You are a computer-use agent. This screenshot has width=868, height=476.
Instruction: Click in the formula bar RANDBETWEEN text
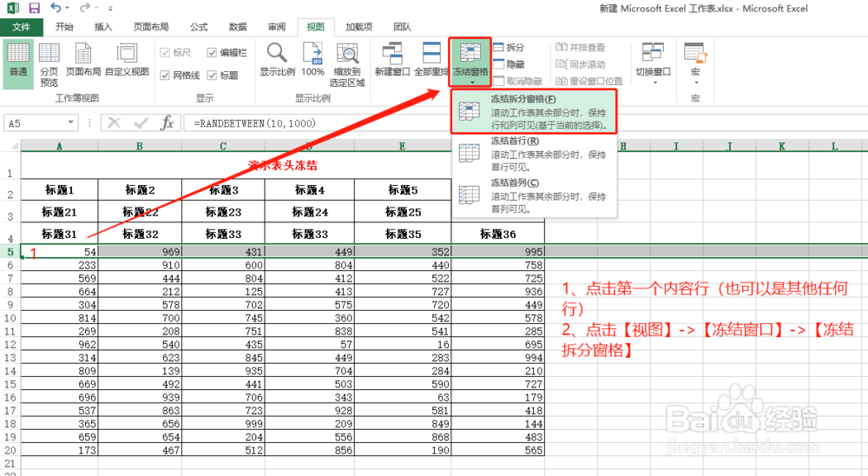tap(254, 123)
